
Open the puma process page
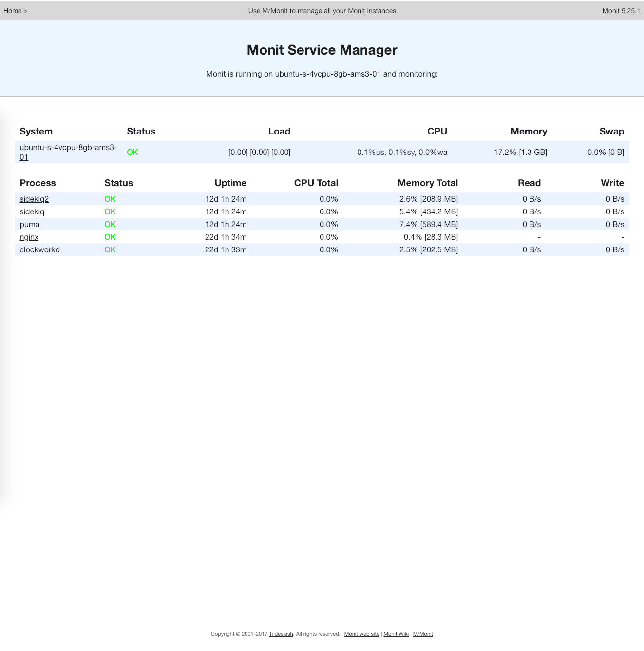(30, 224)
